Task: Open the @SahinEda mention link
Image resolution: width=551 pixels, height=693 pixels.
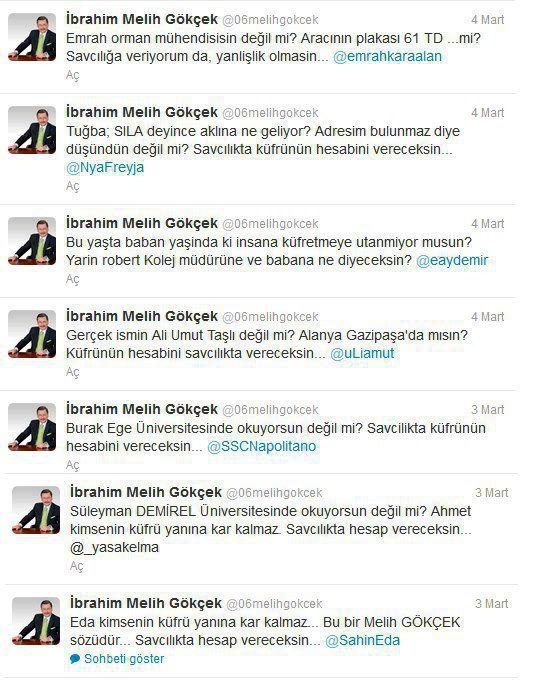Action: 362,640
